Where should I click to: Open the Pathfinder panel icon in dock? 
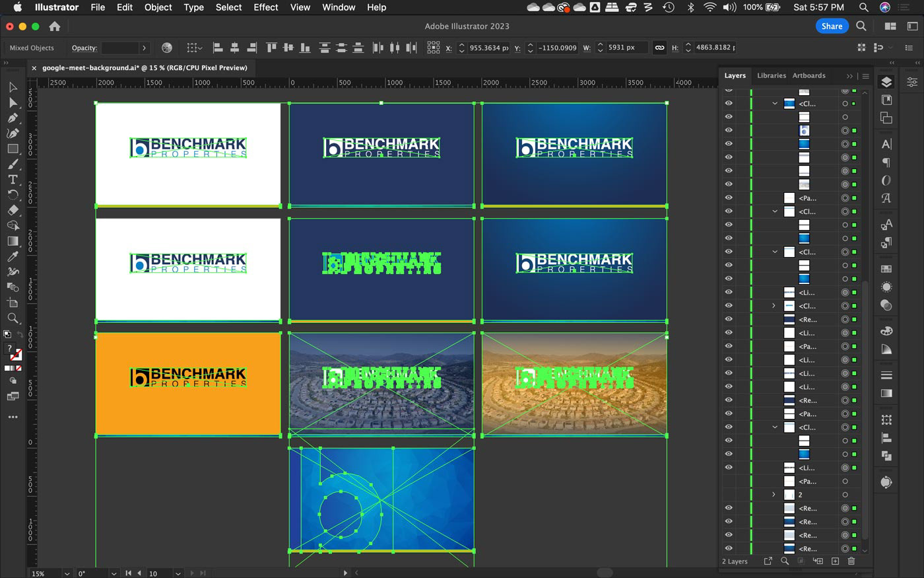coord(886,456)
